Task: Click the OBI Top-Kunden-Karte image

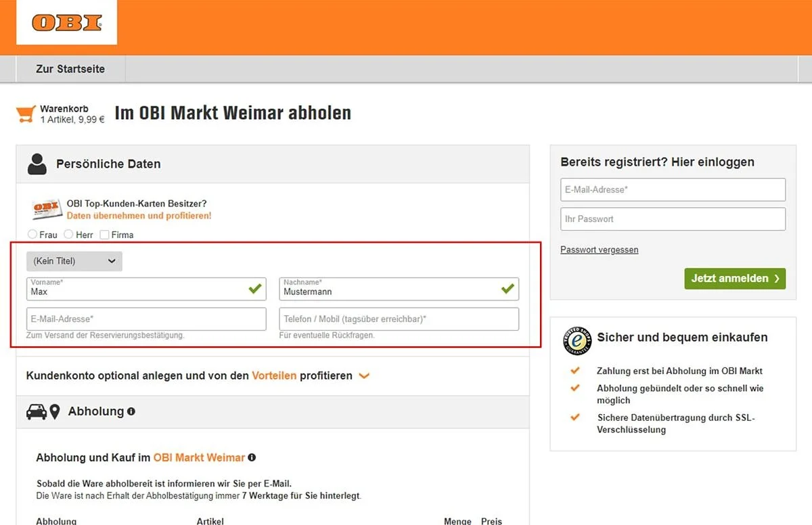Action: 47,209
